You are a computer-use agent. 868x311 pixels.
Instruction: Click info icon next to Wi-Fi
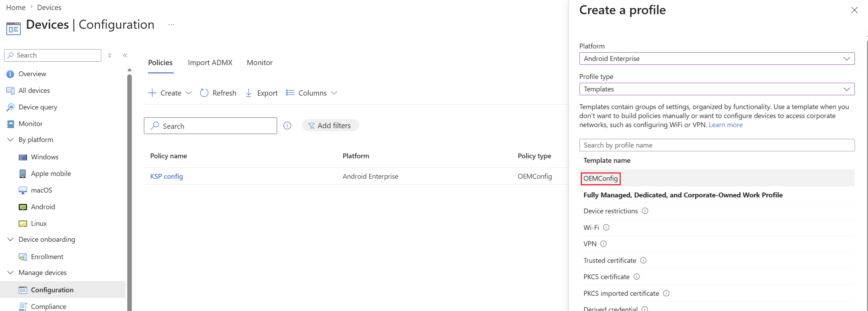(x=606, y=228)
